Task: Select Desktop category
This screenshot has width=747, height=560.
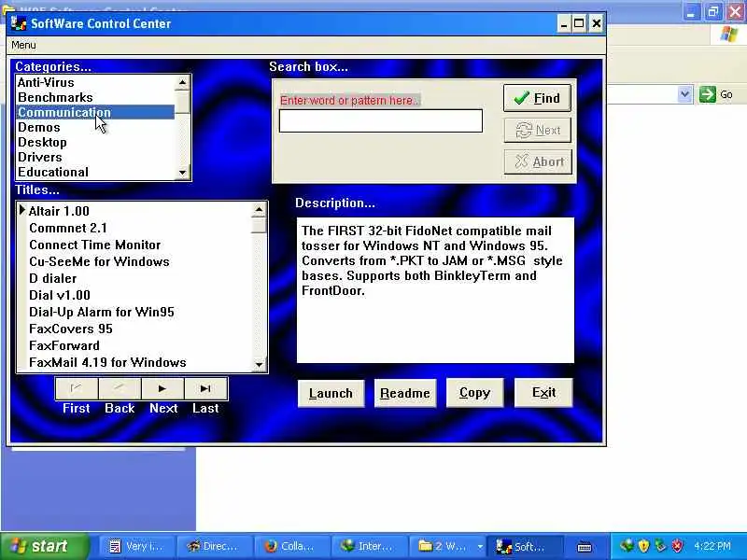Action: pos(95,142)
